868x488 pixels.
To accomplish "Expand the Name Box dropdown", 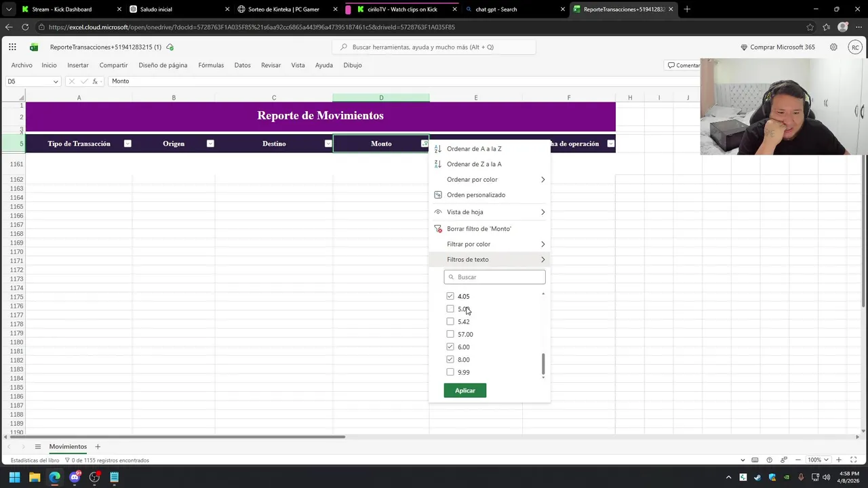I will tap(56, 81).
